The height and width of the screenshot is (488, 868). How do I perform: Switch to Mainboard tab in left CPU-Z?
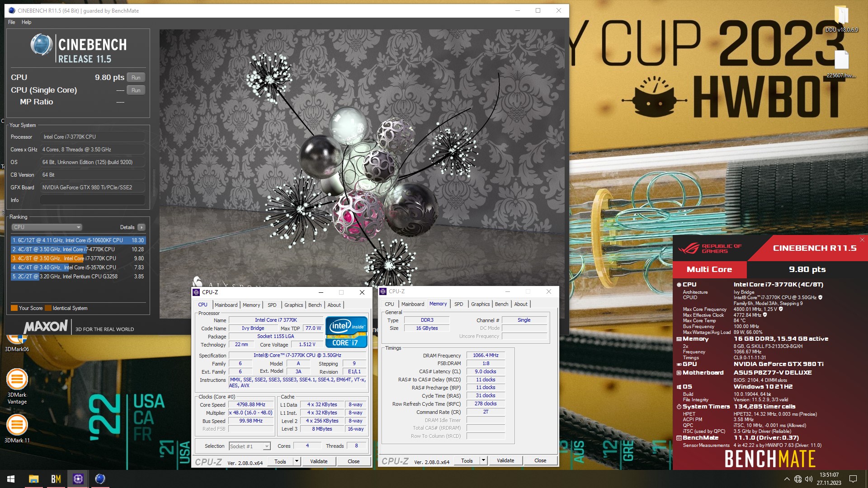[x=226, y=305]
